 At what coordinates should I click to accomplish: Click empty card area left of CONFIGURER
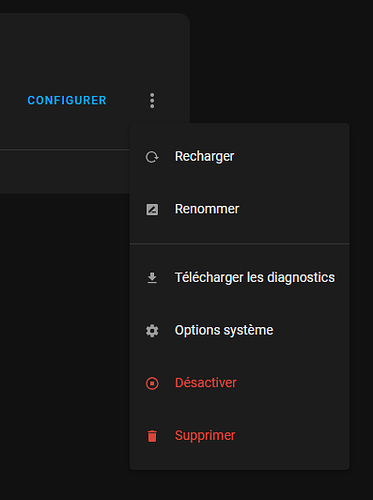pos(13,100)
